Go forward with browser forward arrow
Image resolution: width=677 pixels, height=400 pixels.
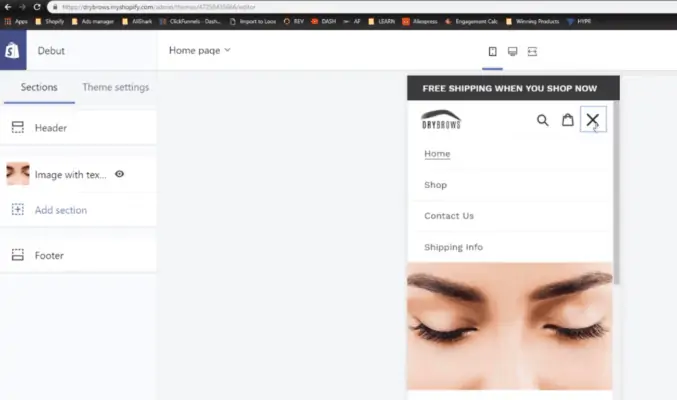[22, 7]
